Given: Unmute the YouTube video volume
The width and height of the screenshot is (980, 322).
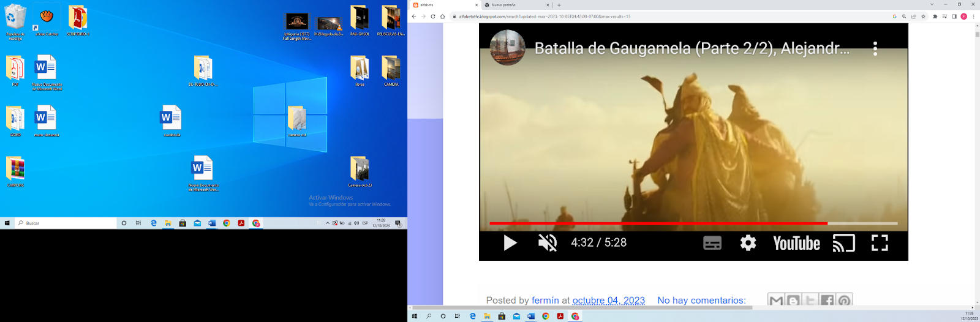Looking at the screenshot, I should pos(548,243).
